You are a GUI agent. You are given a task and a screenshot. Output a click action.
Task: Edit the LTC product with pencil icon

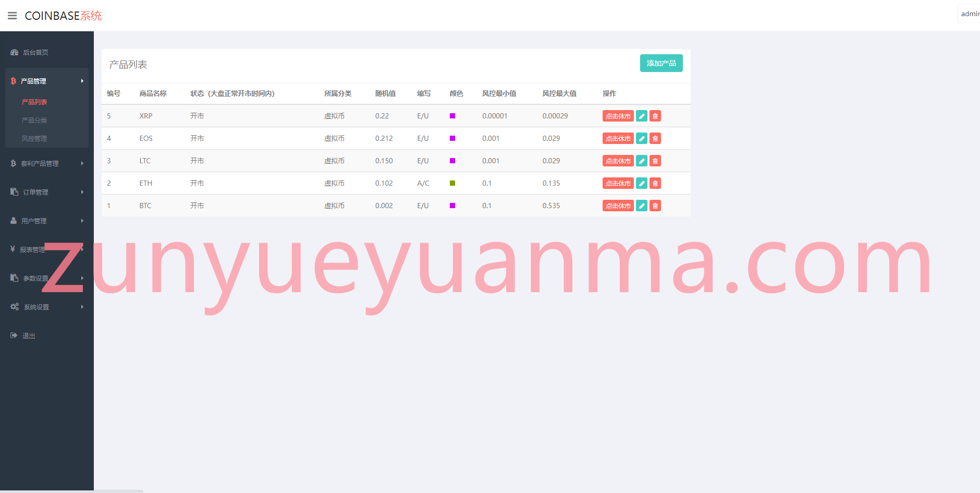642,161
